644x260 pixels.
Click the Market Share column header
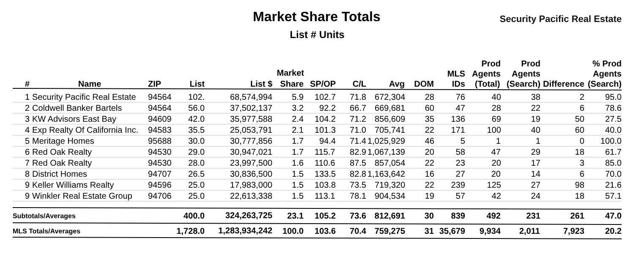pos(290,79)
